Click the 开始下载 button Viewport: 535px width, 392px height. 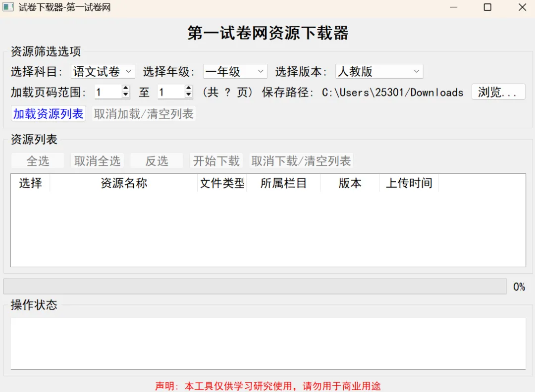coord(216,161)
